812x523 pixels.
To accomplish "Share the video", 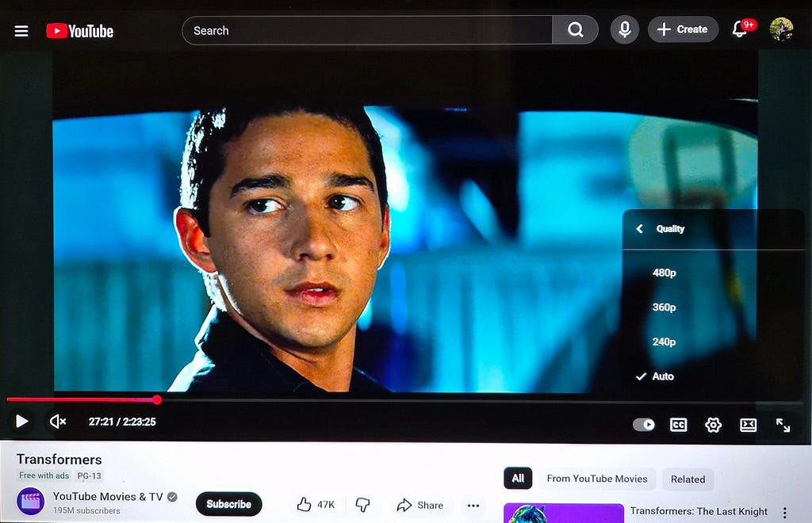I will click(420, 505).
